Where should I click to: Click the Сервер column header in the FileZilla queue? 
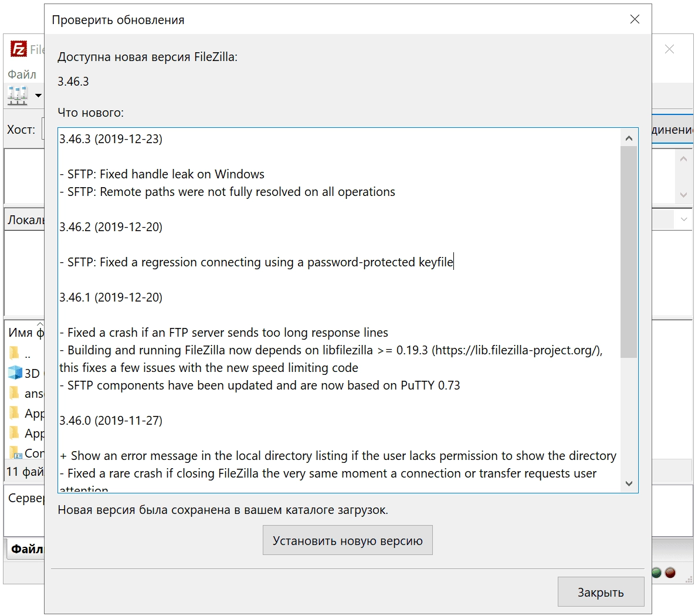click(26, 498)
